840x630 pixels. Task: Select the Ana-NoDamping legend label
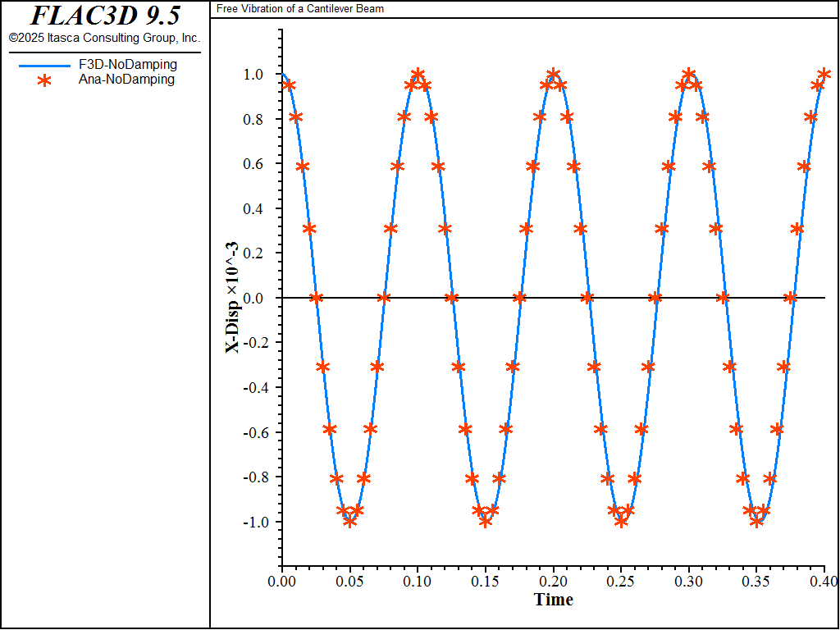(x=126, y=80)
